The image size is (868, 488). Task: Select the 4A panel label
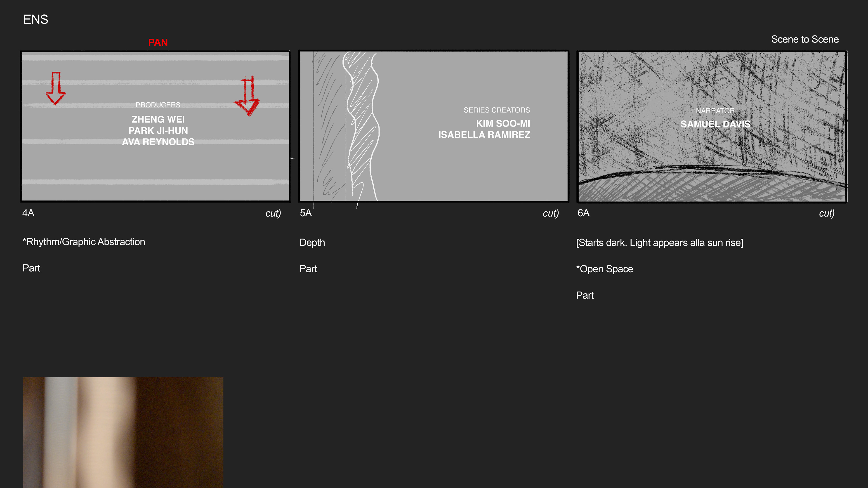click(28, 213)
